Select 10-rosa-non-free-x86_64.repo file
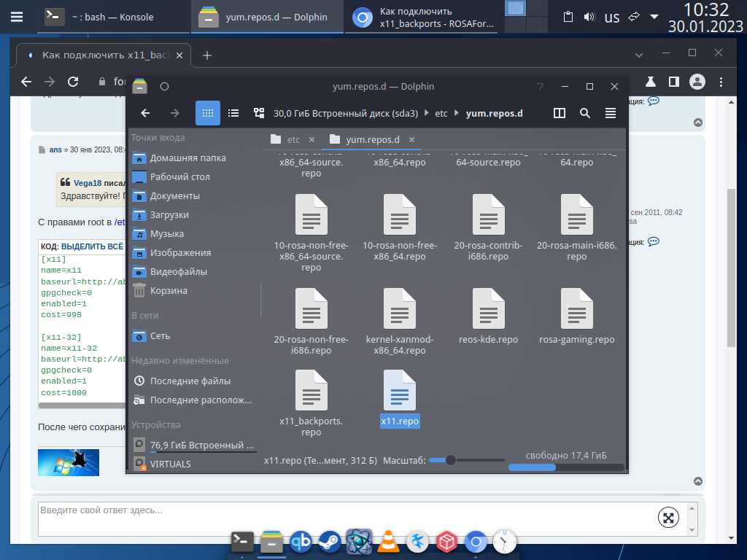The height and width of the screenshot is (560, 747). click(400, 227)
